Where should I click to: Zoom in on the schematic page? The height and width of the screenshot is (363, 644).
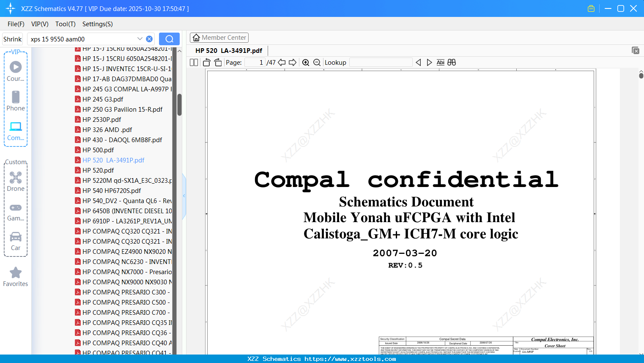(306, 63)
